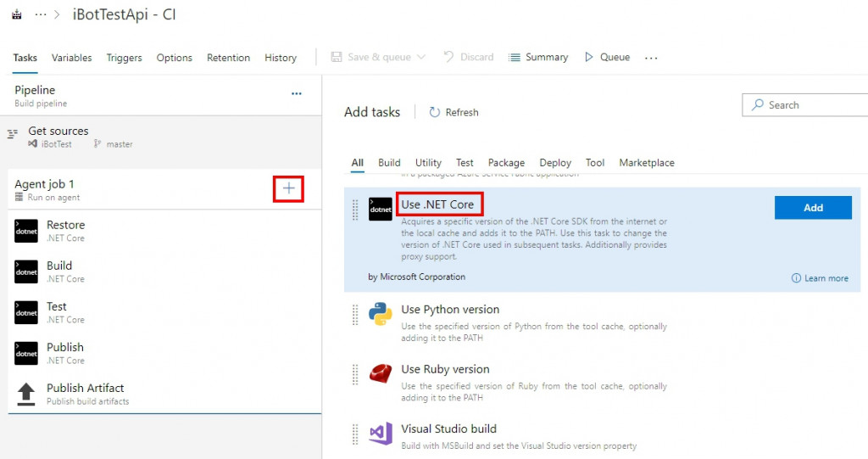Open the Publish Artifact task name
This screenshot has height=459, width=868.
[x=86, y=388]
